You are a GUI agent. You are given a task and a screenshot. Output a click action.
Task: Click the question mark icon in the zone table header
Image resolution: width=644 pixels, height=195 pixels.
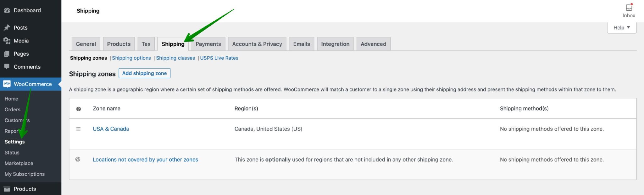78,109
